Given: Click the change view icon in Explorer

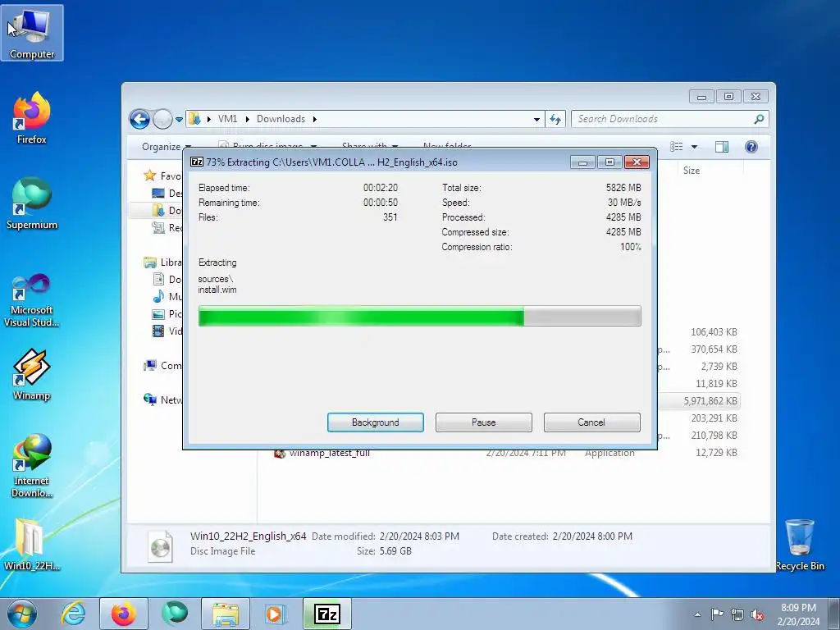Looking at the screenshot, I should 677,147.
